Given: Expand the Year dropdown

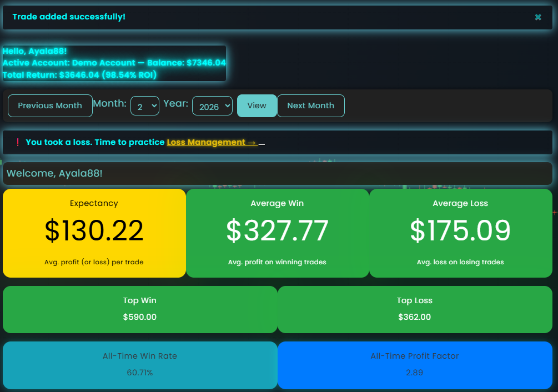Looking at the screenshot, I should [x=212, y=106].
